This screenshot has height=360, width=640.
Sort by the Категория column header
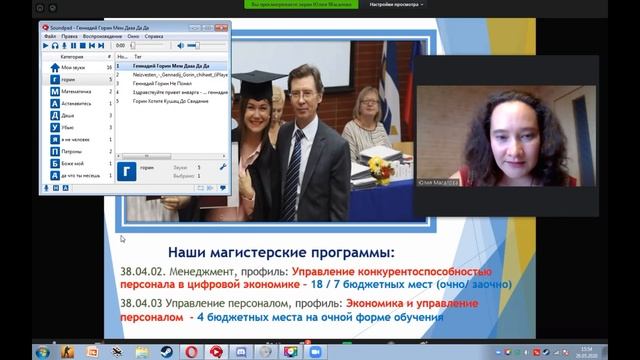point(72,57)
